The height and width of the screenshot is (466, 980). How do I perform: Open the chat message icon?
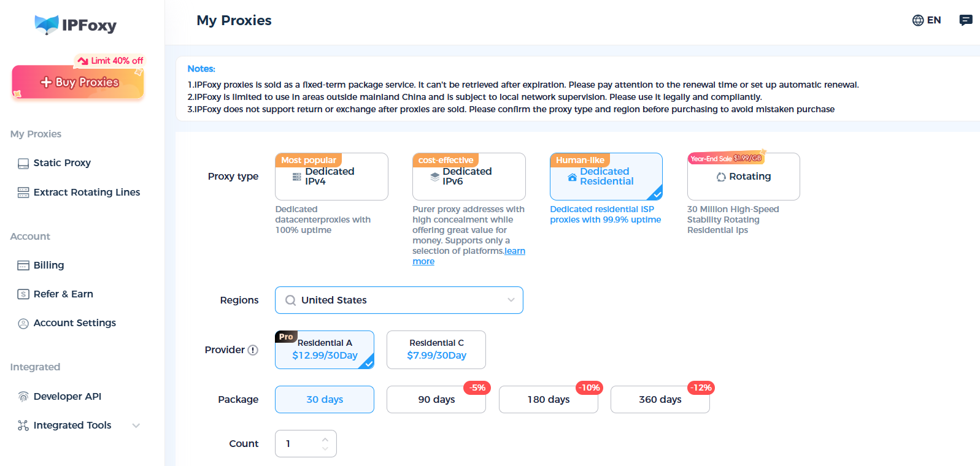965,20
